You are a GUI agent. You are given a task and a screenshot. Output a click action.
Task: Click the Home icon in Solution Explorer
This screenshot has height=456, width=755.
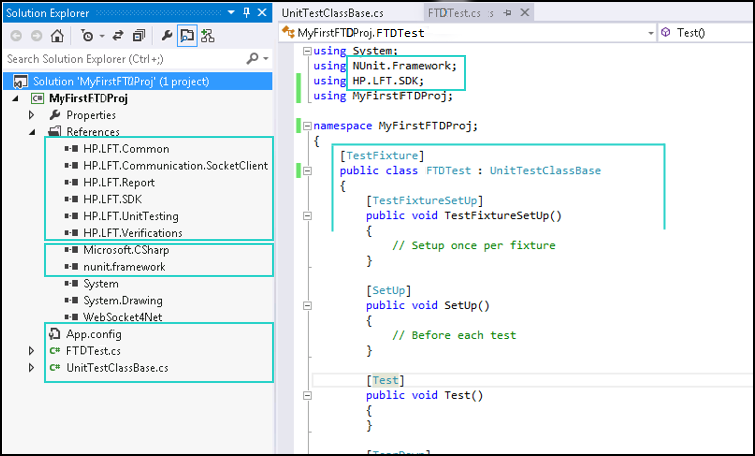[57, 36]
